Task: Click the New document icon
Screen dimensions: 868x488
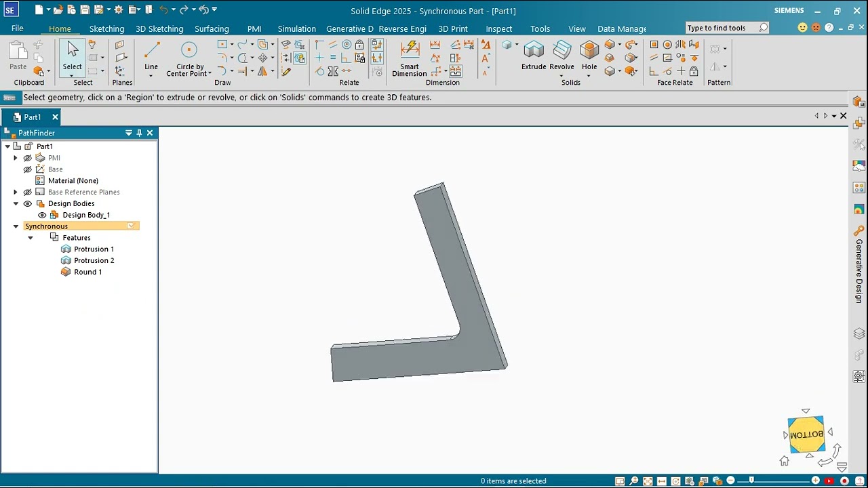Action: tap(39, 10)
